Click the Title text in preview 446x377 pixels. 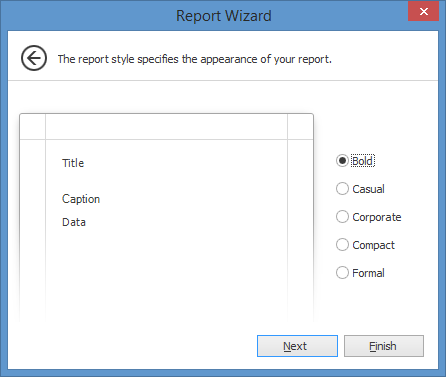[73, 163]
